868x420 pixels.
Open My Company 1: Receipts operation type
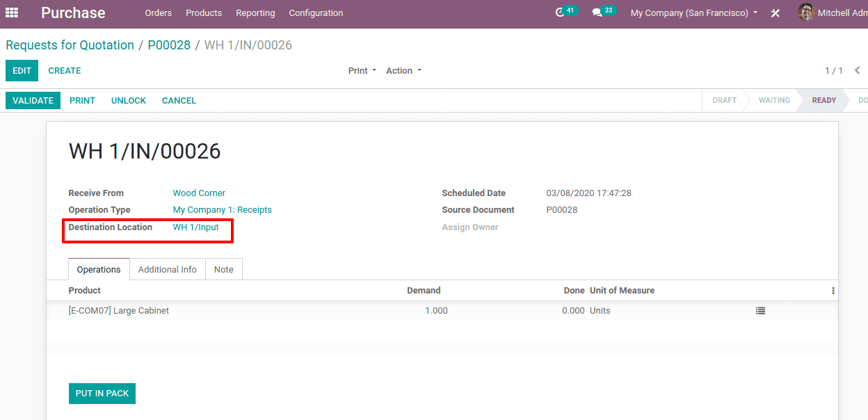[x=223, y=210]
